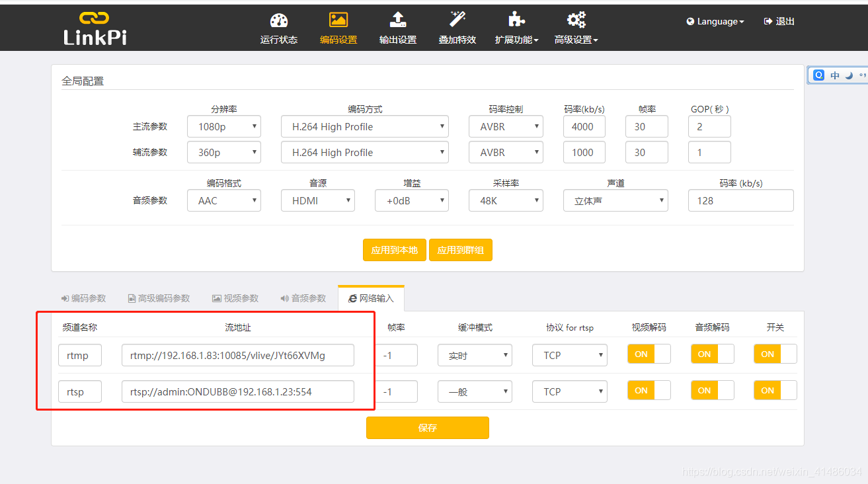868x484 pixels.
Task: Go to 运行状态 page
Action: click(279, 40)
